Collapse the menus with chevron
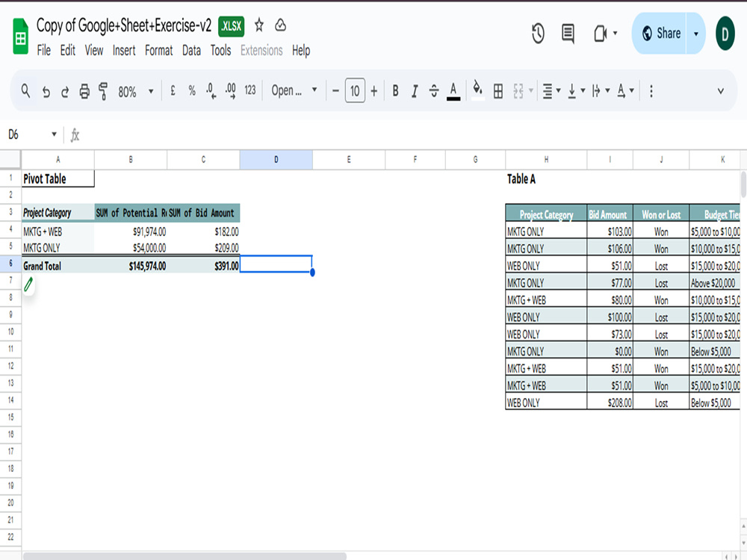The image size is (747, 560). coord(721,91)
